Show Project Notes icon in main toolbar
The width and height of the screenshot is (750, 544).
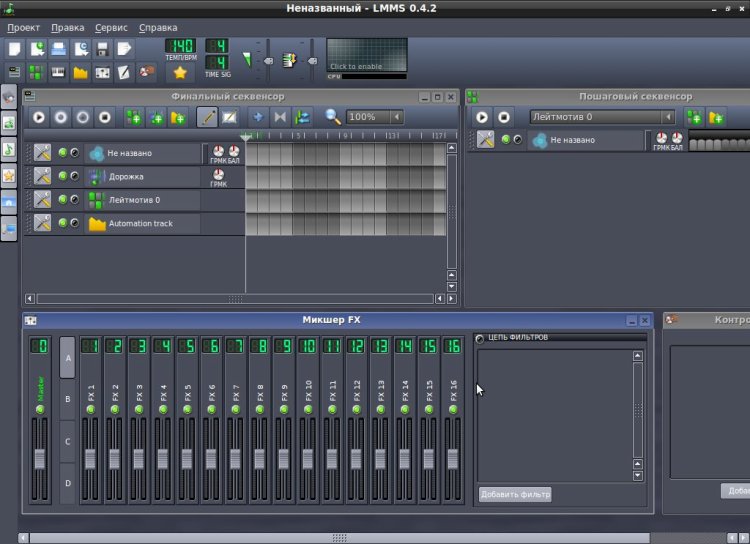coord(124,72)
